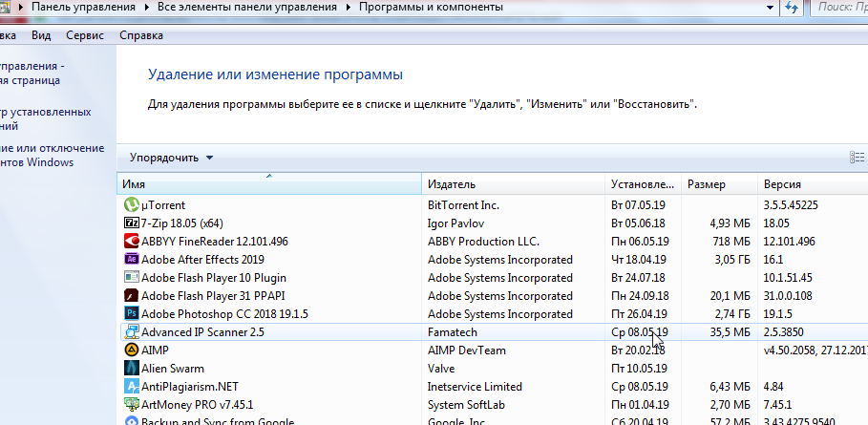Open the Упорядочить dropdown

[171, 158]
